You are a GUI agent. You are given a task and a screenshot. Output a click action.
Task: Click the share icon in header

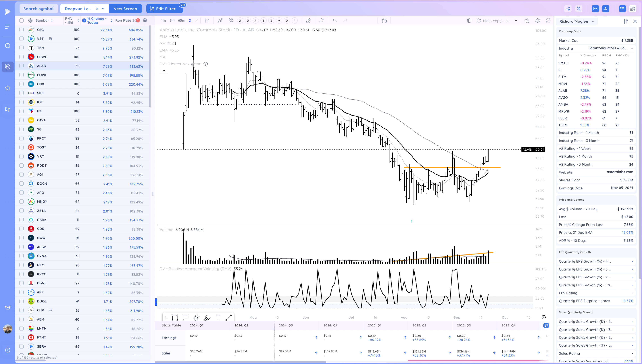(x=568, y=9)
